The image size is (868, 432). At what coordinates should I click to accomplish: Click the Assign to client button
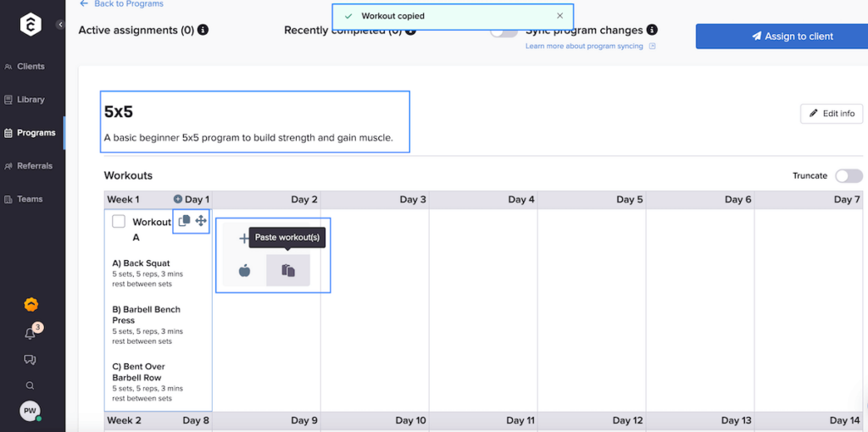coord(781,36)
